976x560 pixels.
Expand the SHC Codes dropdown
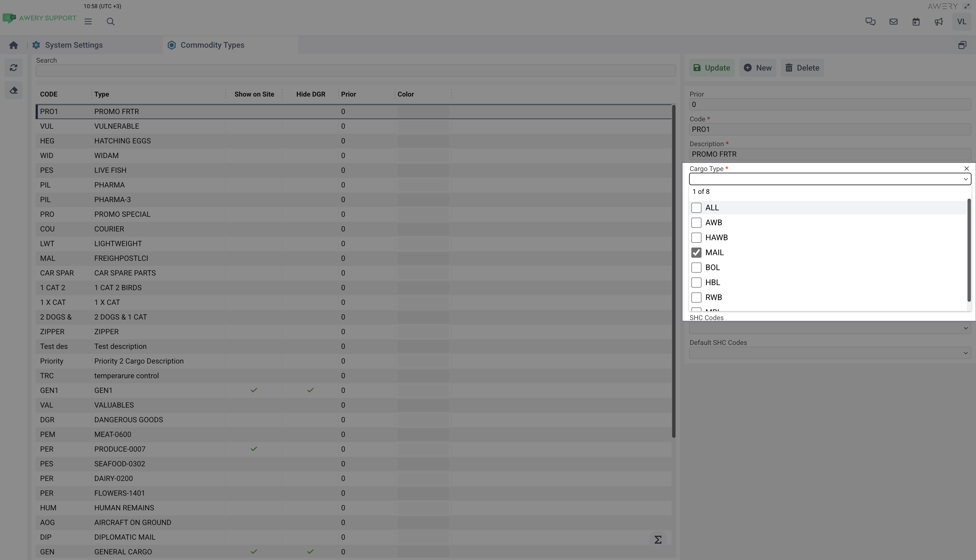965,329
